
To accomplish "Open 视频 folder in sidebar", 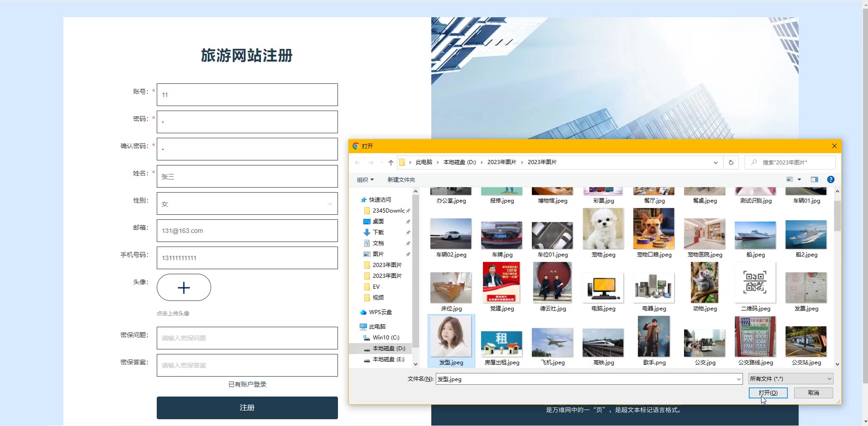I will (x=378, y=297).
